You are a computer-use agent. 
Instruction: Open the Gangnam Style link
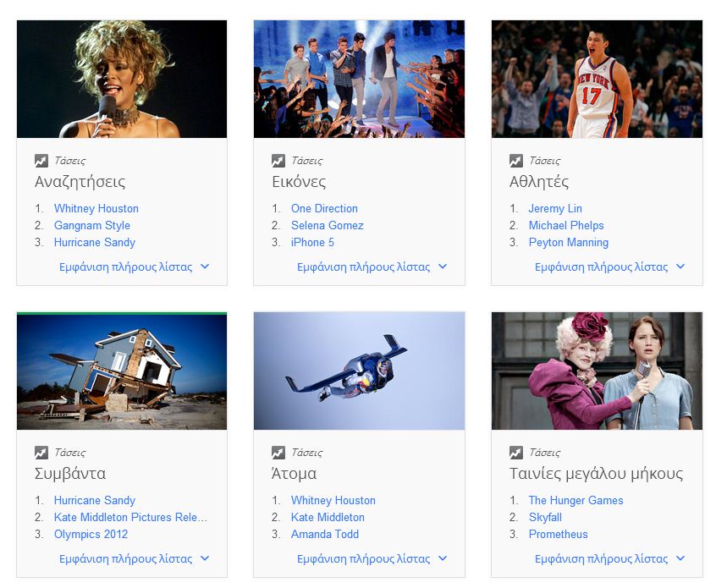tap(92, 226)
